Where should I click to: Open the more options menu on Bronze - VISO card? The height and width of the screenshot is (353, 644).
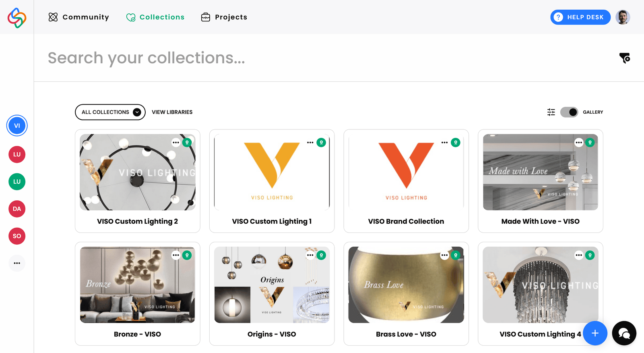[176, 255]
